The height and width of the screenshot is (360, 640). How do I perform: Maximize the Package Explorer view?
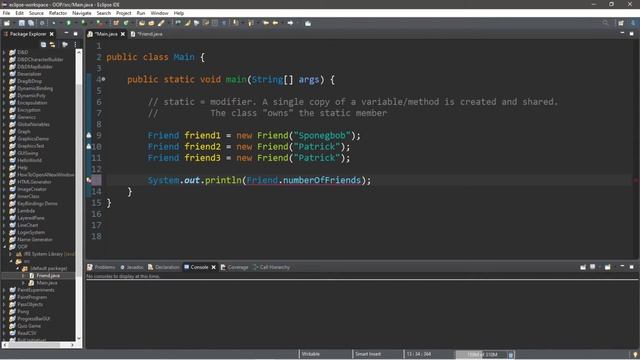coord(76,33)
